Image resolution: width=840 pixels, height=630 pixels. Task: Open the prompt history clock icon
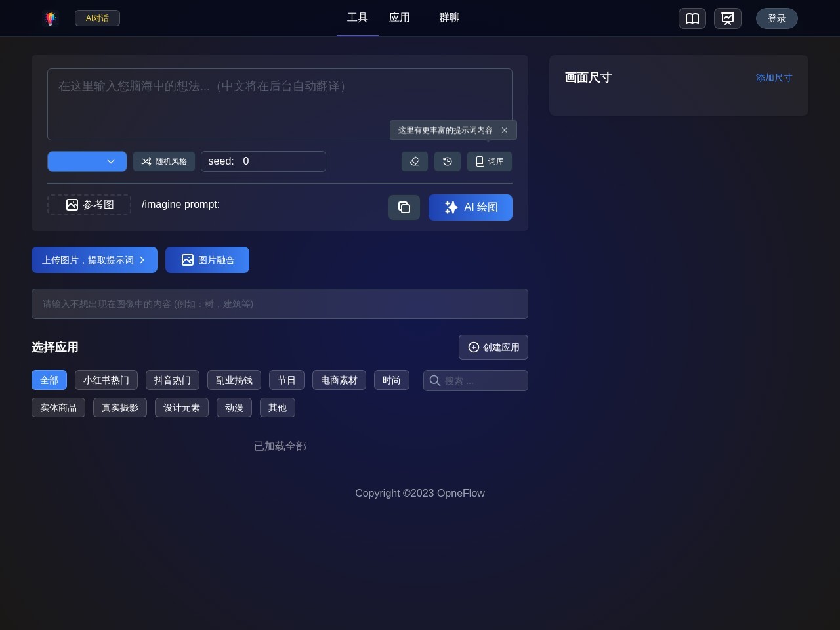(448, 161)
